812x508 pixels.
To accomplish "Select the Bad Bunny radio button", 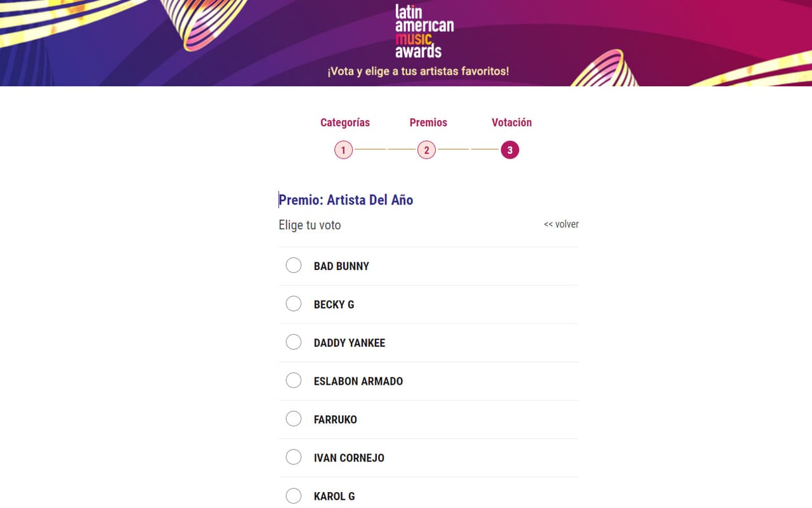I will click(294, 265).
